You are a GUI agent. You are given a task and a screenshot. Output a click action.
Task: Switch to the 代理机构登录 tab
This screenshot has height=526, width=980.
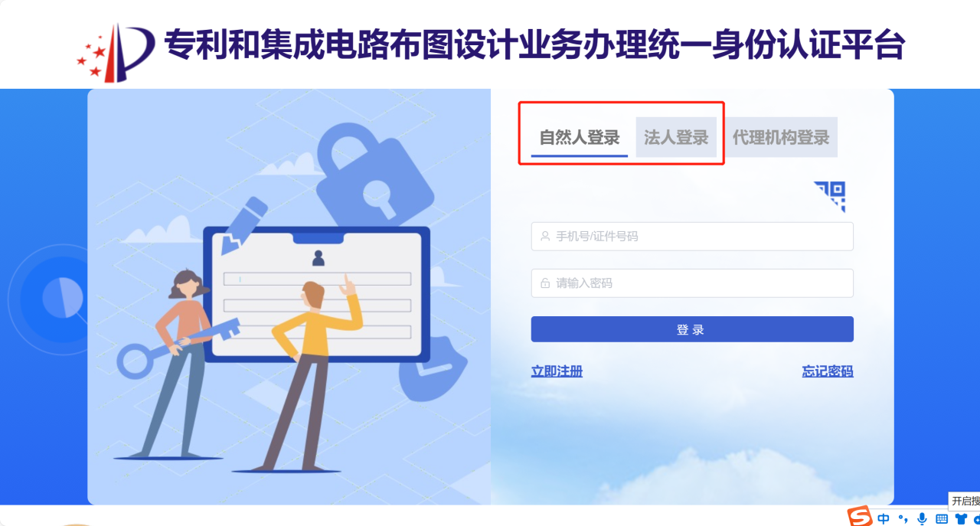point(781,138)
